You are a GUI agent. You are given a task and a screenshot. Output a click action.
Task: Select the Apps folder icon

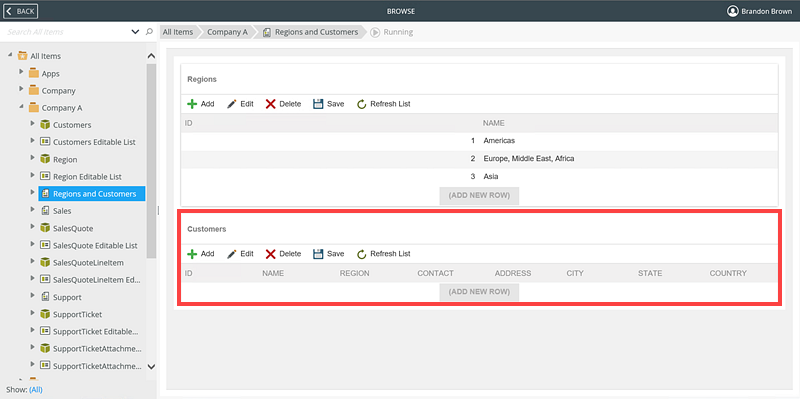tap(34, 72)
